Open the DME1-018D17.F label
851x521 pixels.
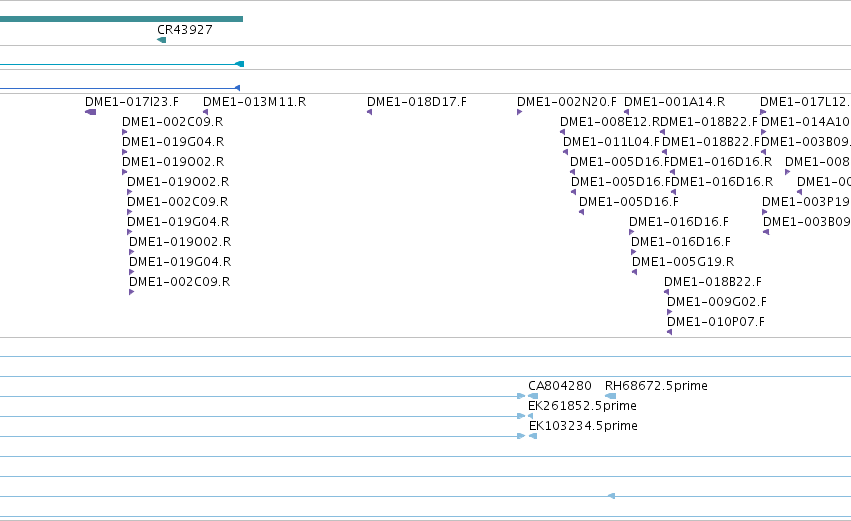click(x=417, y=101)
